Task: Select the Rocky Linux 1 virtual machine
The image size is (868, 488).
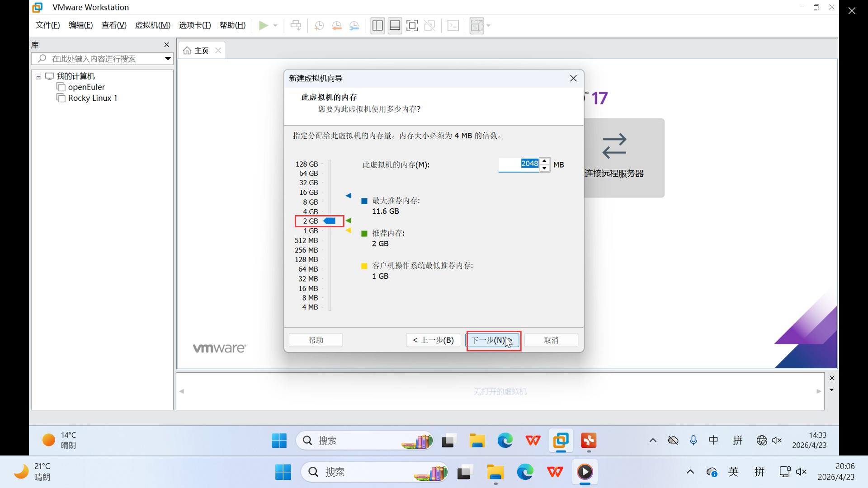Action: (x=92, y=98)
